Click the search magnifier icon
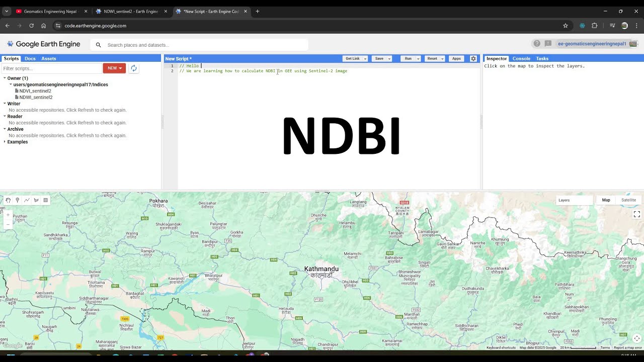Viewport: 644px width, 362px height. [x=98, y=45]
